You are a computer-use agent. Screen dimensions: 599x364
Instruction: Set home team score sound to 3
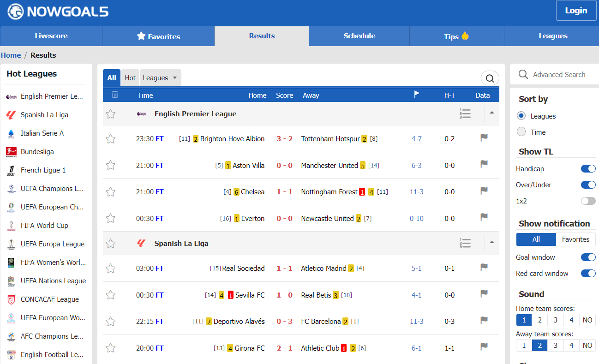[x=555, y=320]
